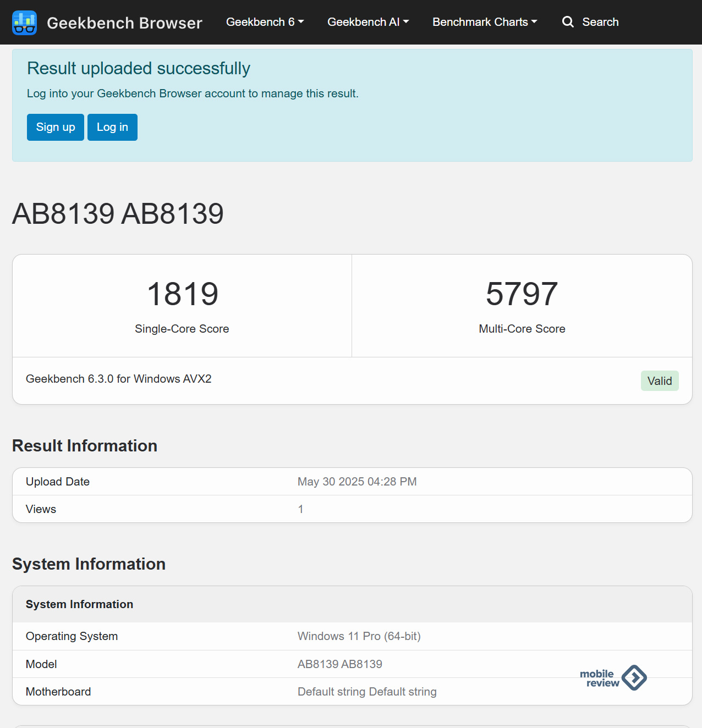
Task: Select the Views count value 1
Action: point(300,509)
